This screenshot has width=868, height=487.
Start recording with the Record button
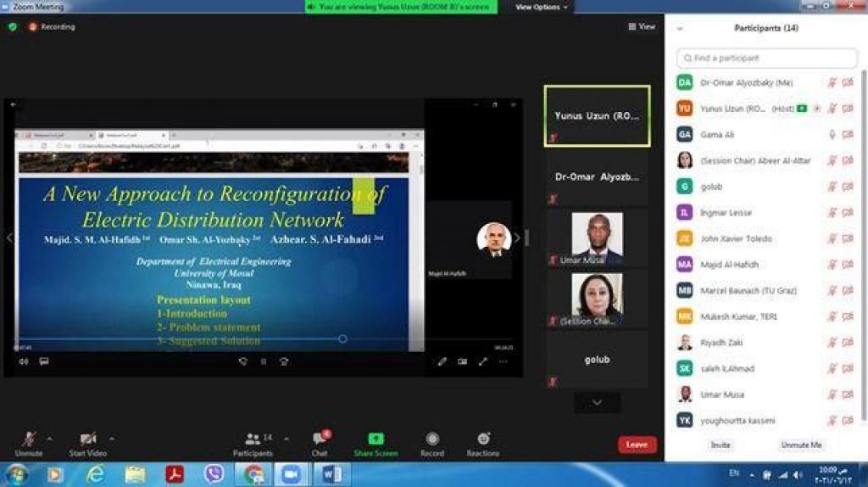click(x=432, y=439)
